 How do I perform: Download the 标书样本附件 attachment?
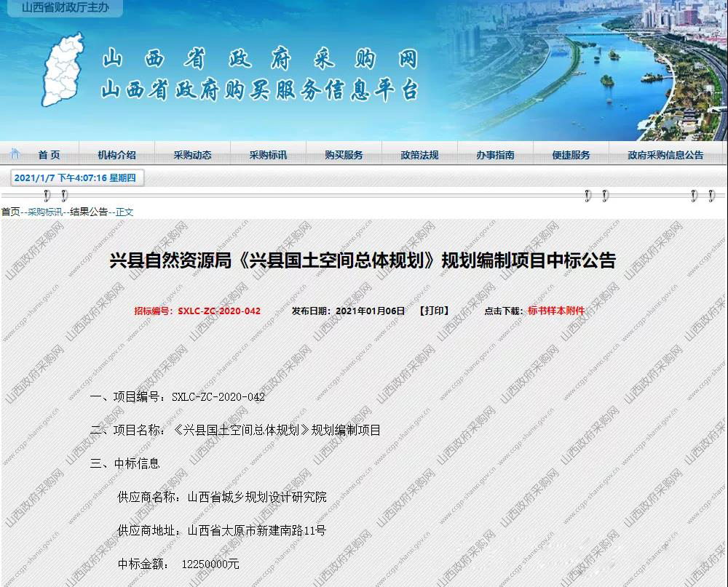(x=555, y=311)
